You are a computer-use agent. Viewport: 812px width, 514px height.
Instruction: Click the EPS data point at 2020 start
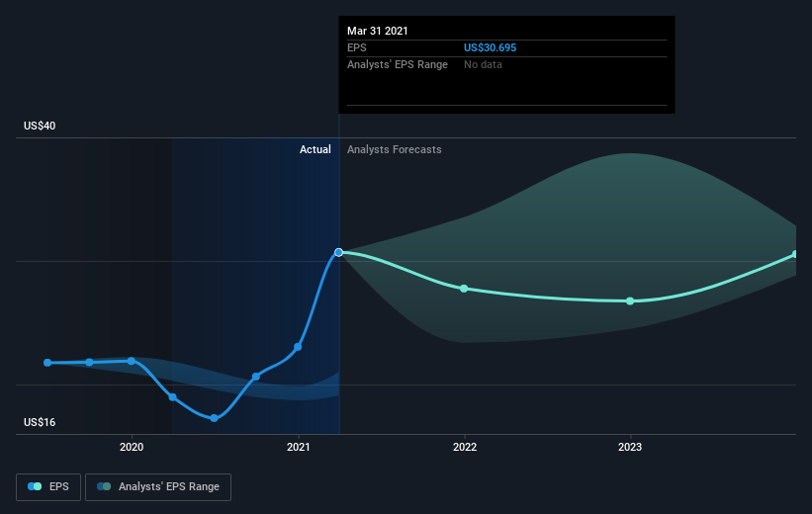[x=131, y=361]
